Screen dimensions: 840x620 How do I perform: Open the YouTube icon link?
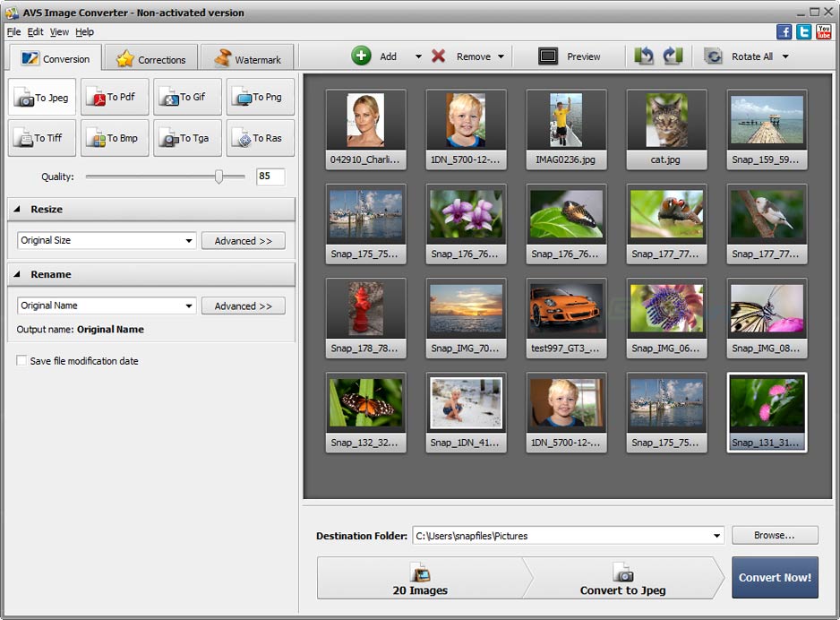(823, 31)
